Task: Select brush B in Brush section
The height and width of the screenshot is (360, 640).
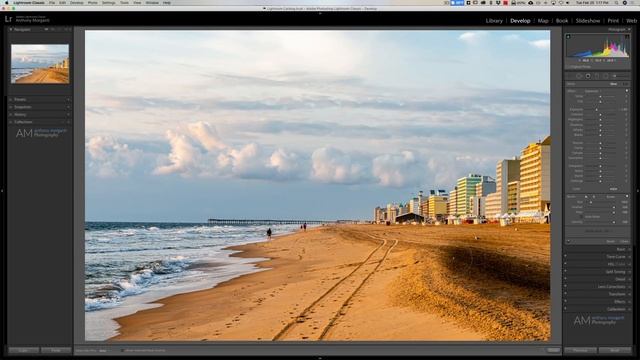Action: coord(593,197)
